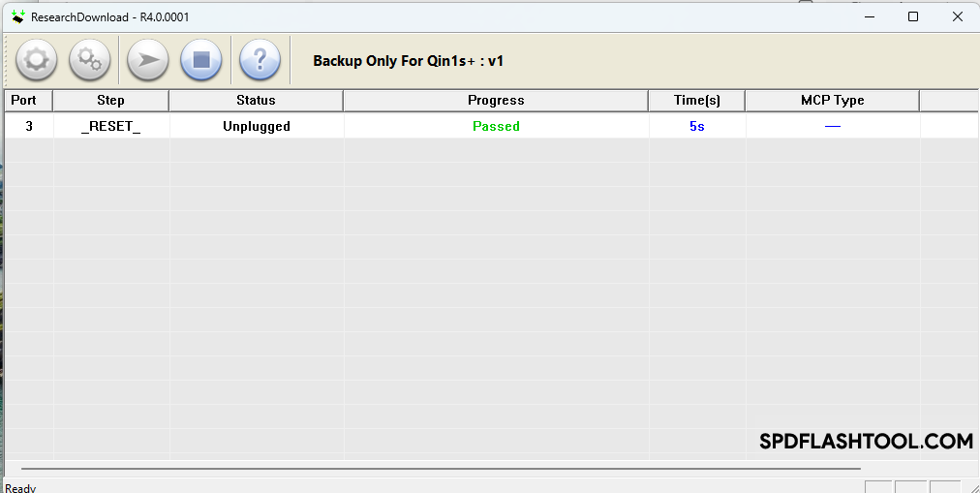
Task: Click the _RESET_ step cell
Action: click(110, 126)
